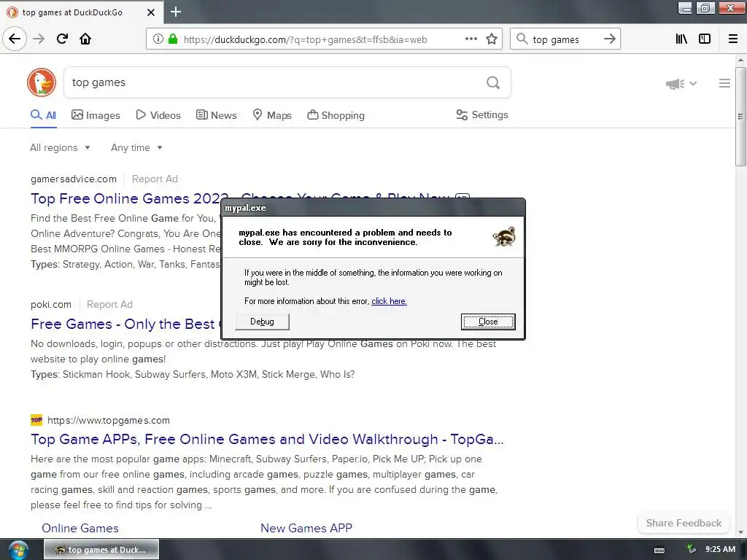Open the megaphone announcements dropdown
The image size is (747, 560).
point(681,84)
